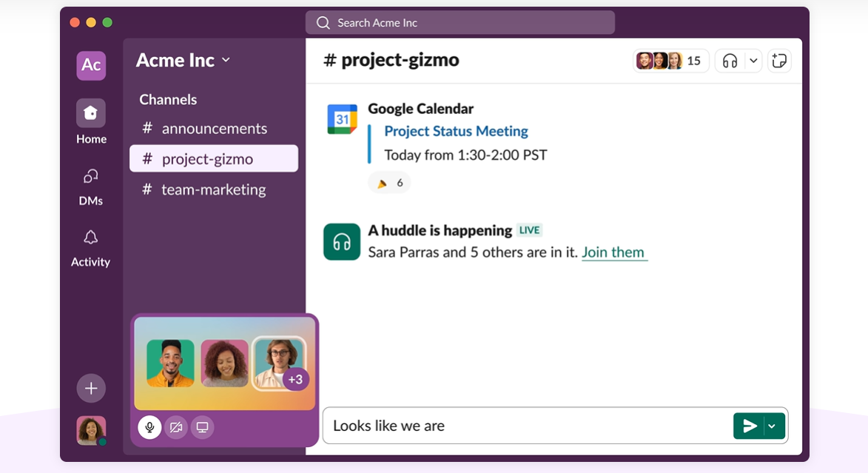Select the Acme Inc workspace icon
This screenshot has height=473, width=868.
click(90, 65)
